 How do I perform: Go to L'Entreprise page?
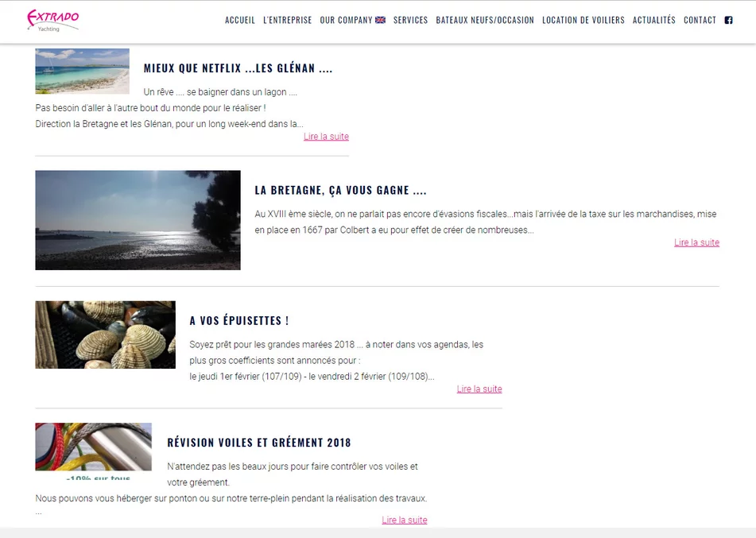pos(287,20)
